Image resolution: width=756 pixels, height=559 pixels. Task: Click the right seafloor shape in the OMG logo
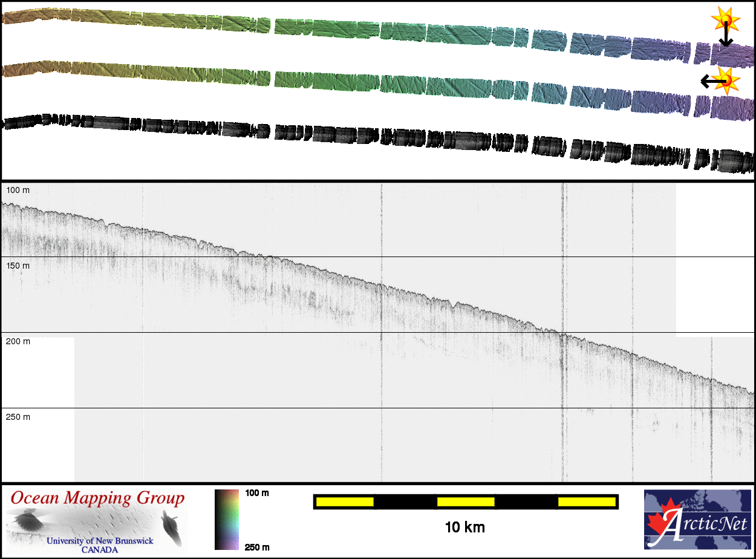(x=171, y=525)
